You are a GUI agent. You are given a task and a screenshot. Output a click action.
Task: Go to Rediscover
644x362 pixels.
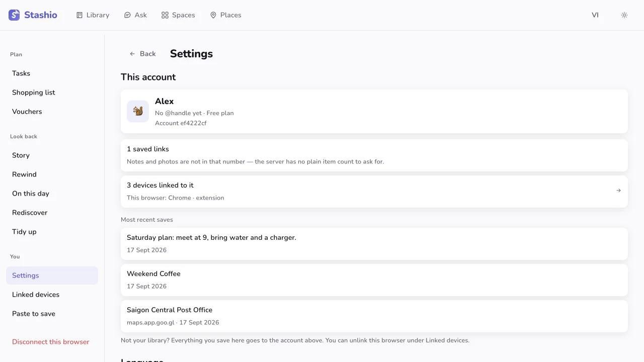pyautogui.click(x=52, y=213)
